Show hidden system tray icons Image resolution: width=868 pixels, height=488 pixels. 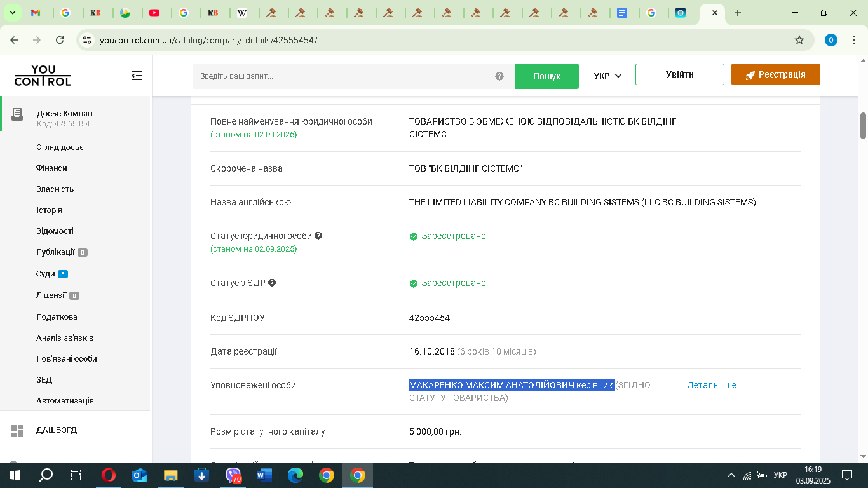pos(731,475)
